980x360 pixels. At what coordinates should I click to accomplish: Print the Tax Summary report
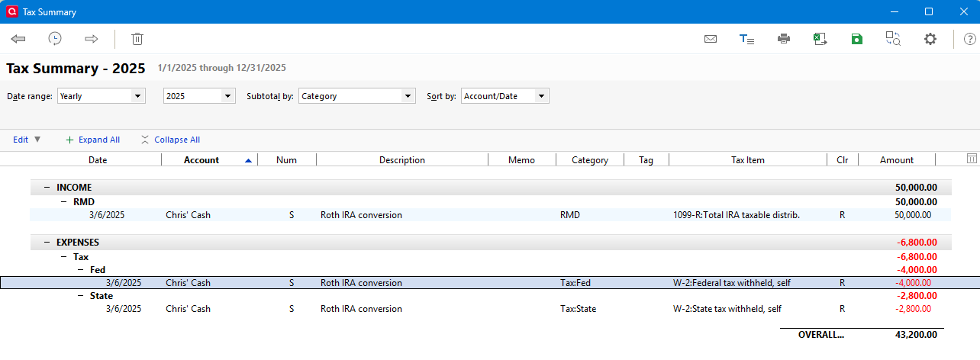tap(784, 39)
